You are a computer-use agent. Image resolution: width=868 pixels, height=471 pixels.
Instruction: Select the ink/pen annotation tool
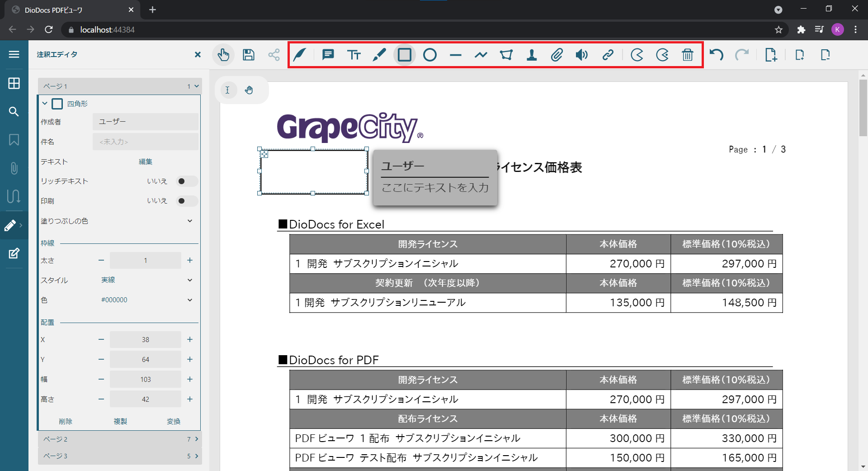300,55
